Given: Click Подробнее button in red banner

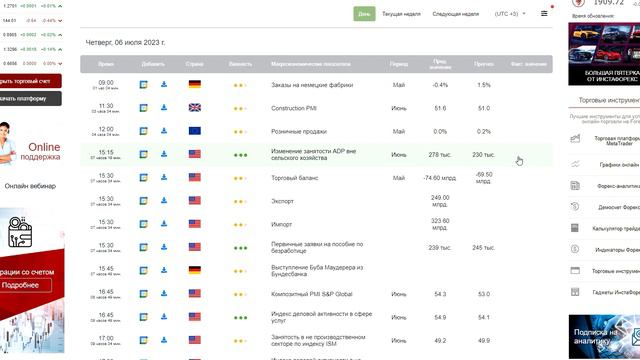Looking at the screenshot, I should coord(26,285).
